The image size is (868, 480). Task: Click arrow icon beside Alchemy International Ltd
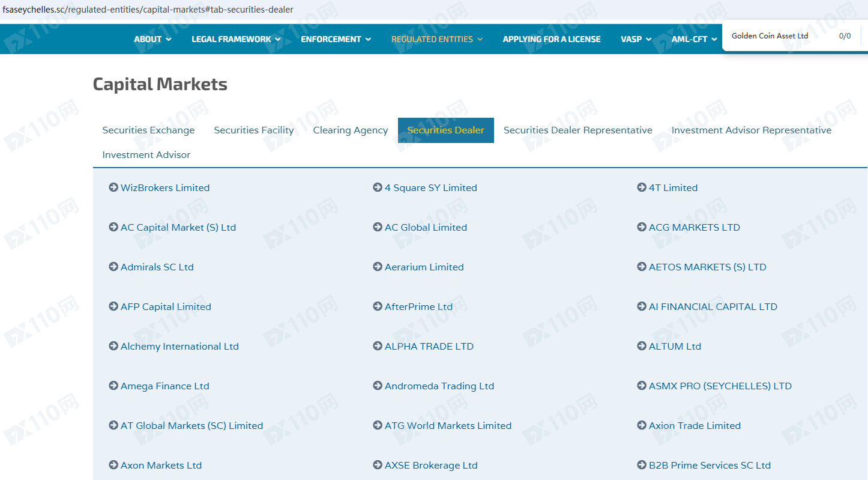click(x=113, y=346)
